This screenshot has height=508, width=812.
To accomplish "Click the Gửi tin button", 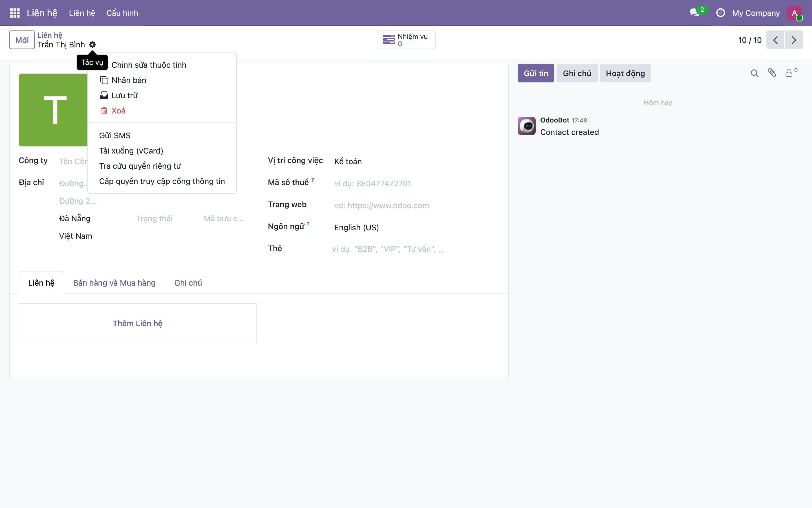I will (x=536, y=73).
